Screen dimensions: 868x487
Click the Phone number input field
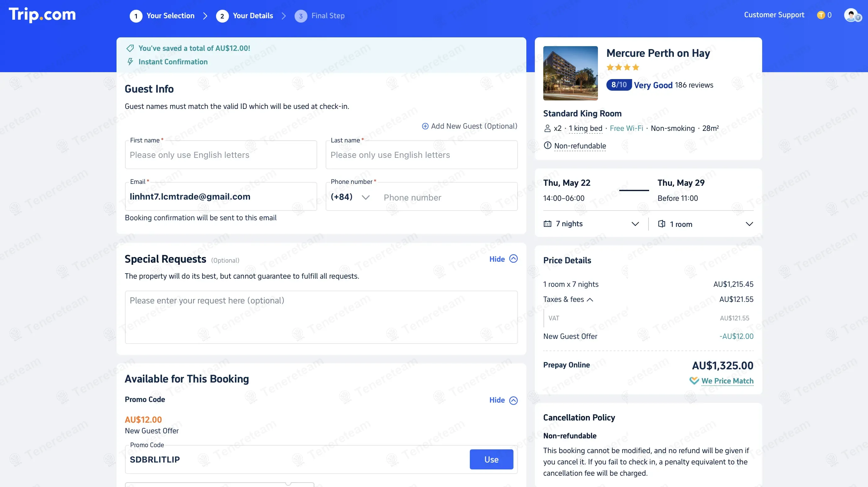pyautogui.click(x=448, y=197)
